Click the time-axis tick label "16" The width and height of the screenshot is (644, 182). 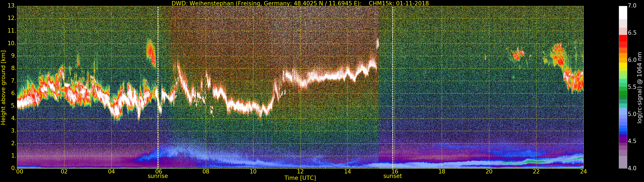(395, 171)
